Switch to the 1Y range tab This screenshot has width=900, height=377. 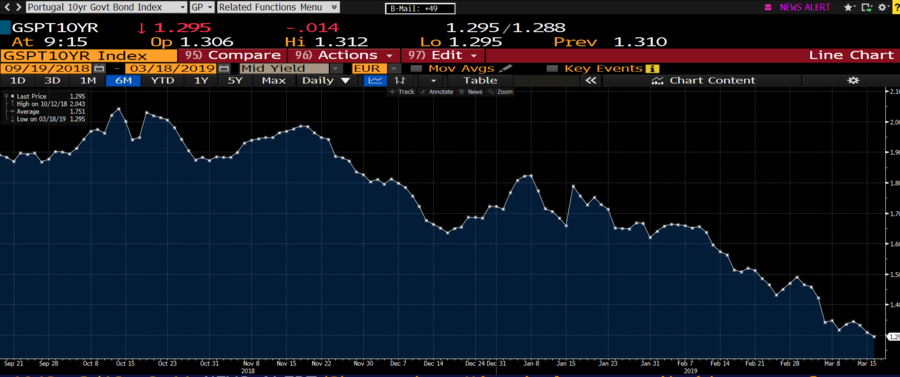(x=201, y=80)
